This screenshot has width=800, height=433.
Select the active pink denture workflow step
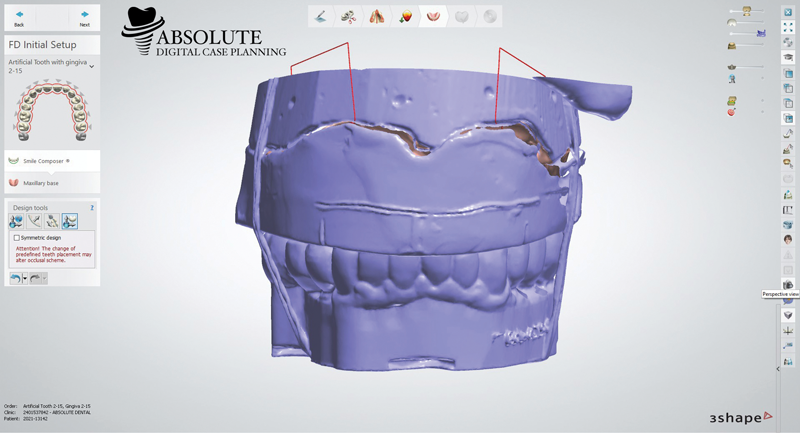(433, 17)
